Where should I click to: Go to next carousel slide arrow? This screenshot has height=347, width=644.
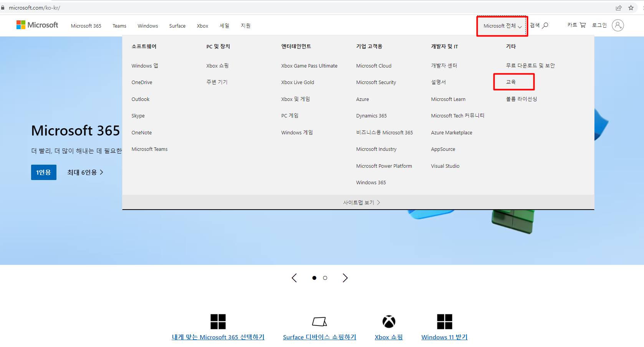pyautogui.click(x=345, y=278)
